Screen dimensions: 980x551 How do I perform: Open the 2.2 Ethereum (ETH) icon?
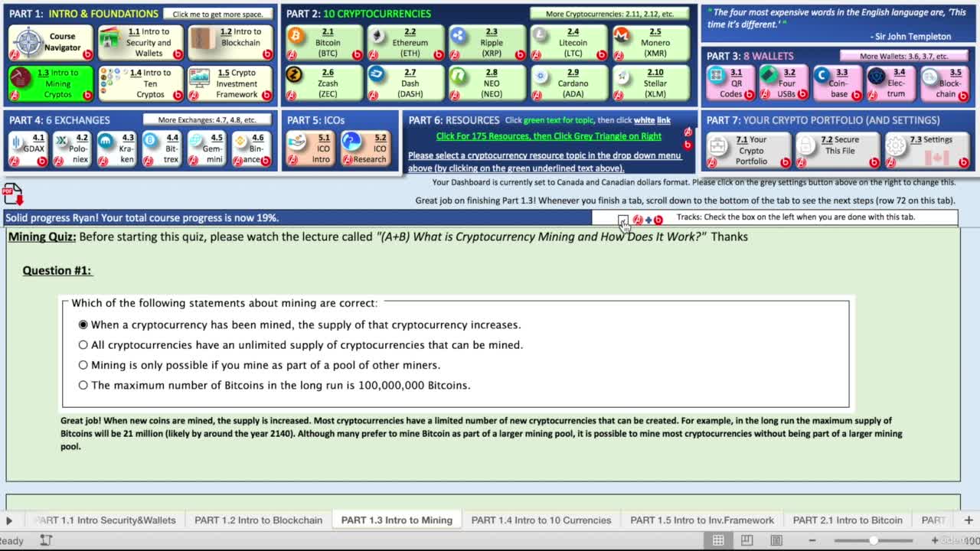(x=377, y=36)
